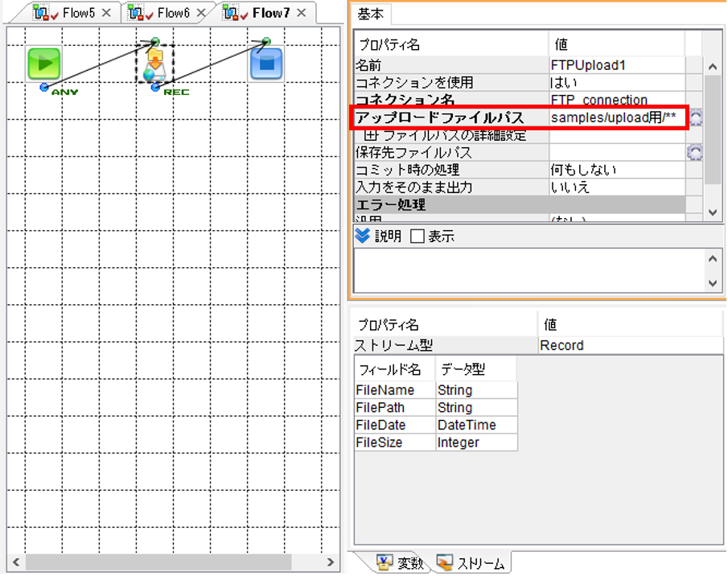Click inside the 説明 description text area

click(x=529, y=270)
